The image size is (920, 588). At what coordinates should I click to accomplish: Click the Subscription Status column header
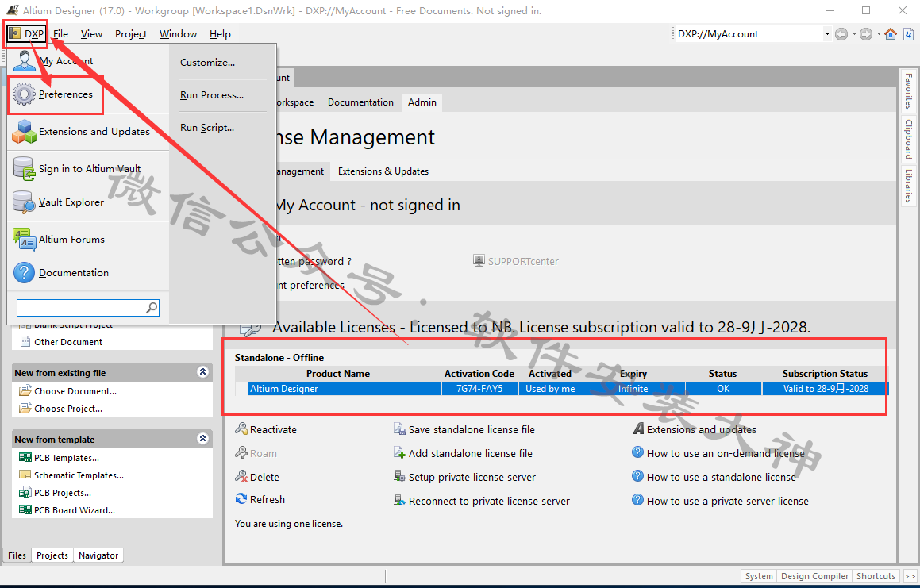tap(825, 374)
